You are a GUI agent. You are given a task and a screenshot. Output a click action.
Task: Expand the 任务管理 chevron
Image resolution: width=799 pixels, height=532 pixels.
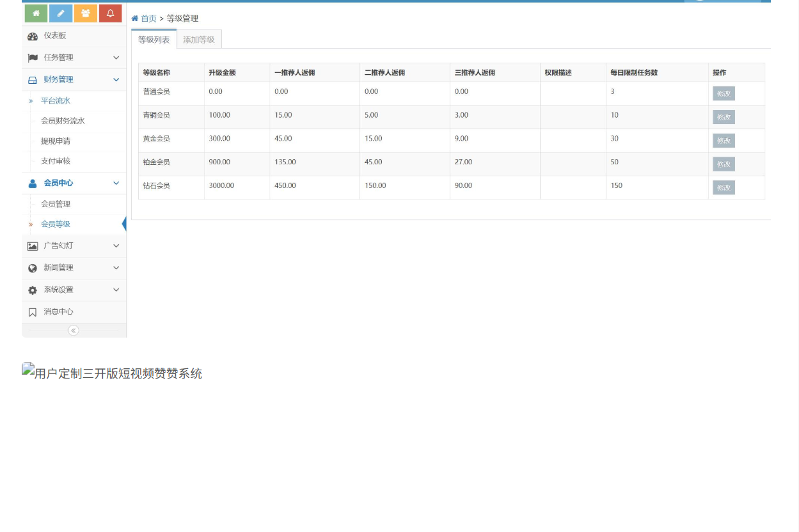click(x=116, y=58)
